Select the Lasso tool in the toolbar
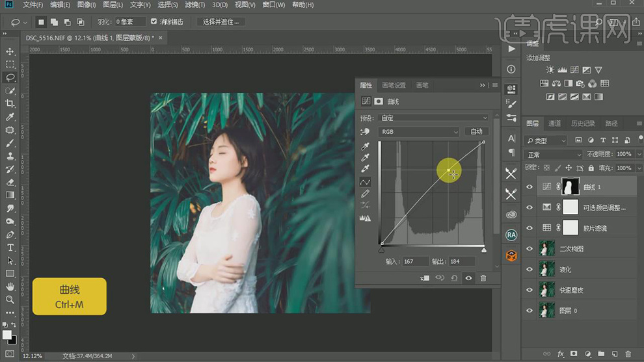 10,77
